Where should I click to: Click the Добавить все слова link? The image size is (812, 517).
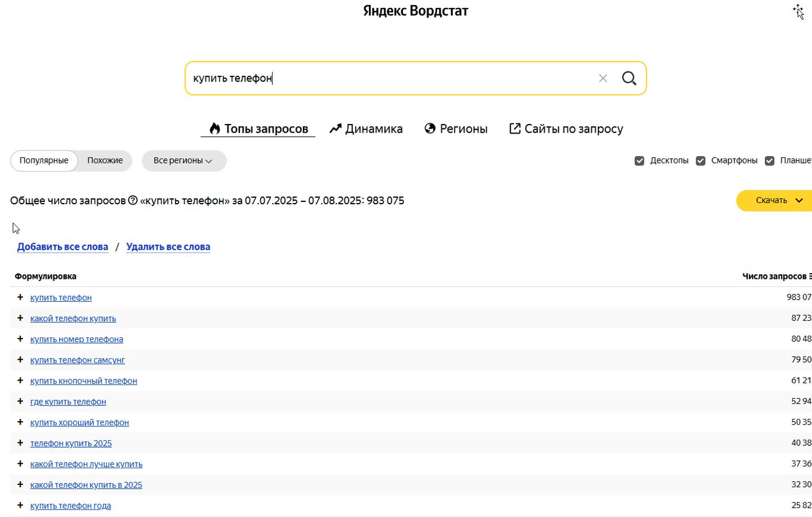click(63, 247)
